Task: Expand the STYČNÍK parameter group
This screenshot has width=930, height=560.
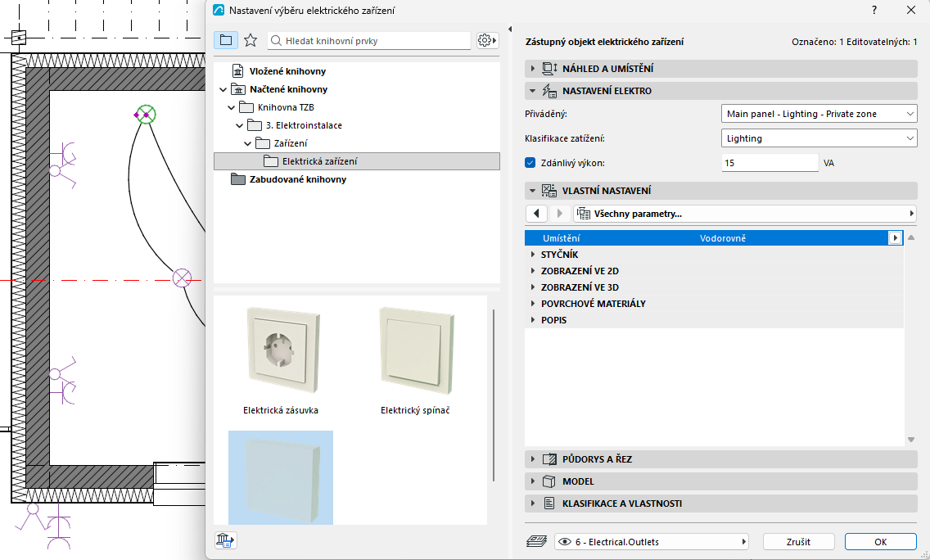Action: [532, 255]
